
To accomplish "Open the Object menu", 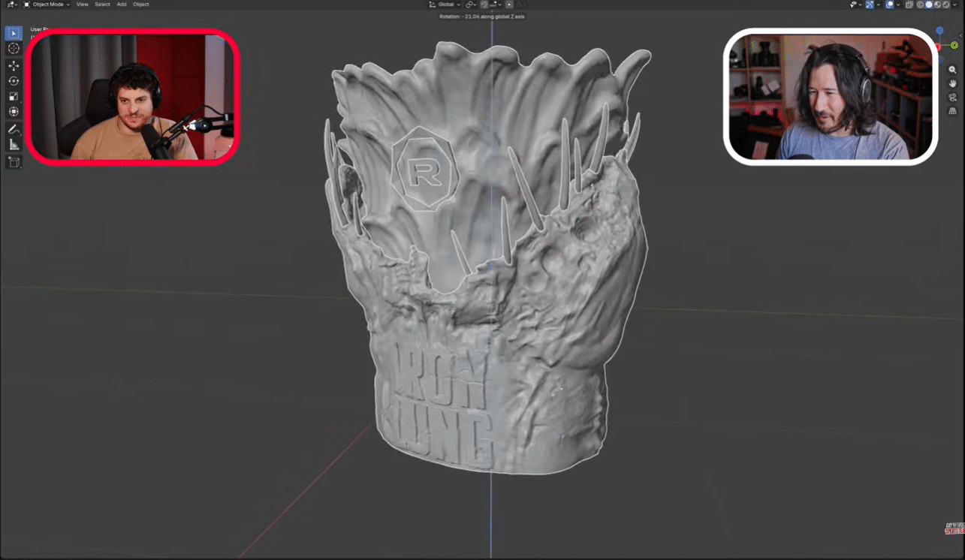I will (x=140, y=4).
